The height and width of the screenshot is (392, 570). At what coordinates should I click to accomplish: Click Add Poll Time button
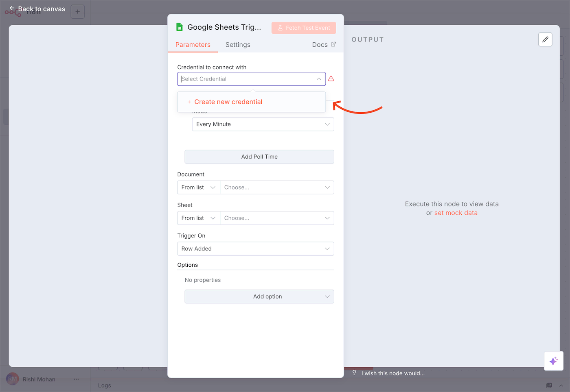point(259,157)
